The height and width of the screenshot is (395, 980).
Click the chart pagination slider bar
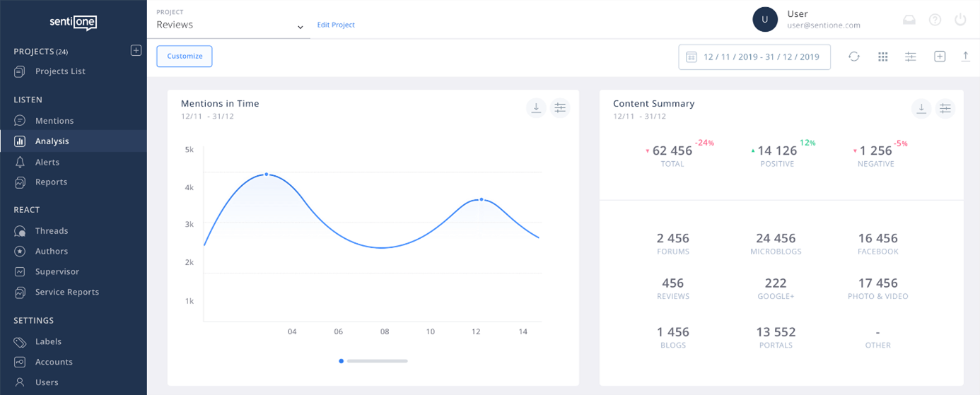tap(377, 361)
